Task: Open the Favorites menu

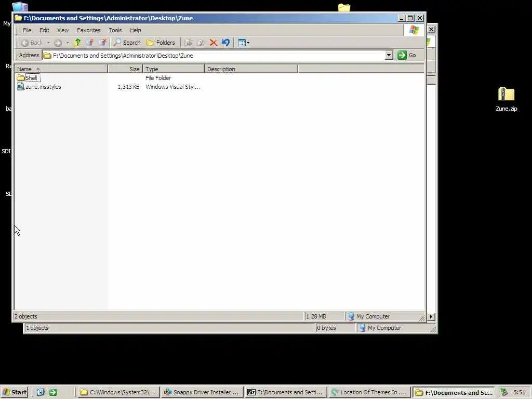Action: coord(88,30)
